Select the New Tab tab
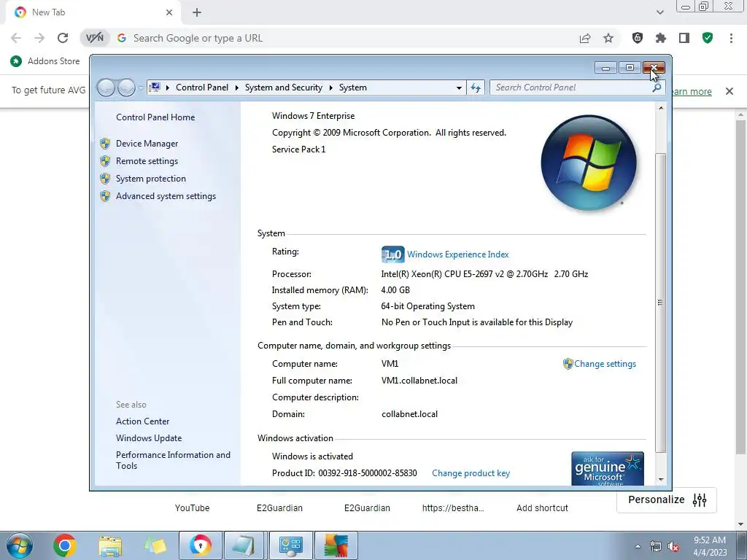The image size is (747, 560). [x=93, y=12]
